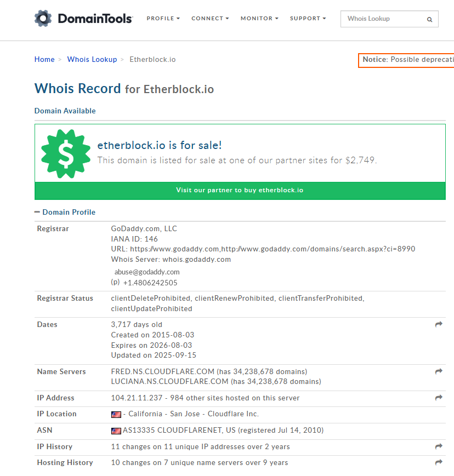Go to Home breadcrumb link
Image resolution: width=454 pixels, height=476 pixels.
[44, 59]
